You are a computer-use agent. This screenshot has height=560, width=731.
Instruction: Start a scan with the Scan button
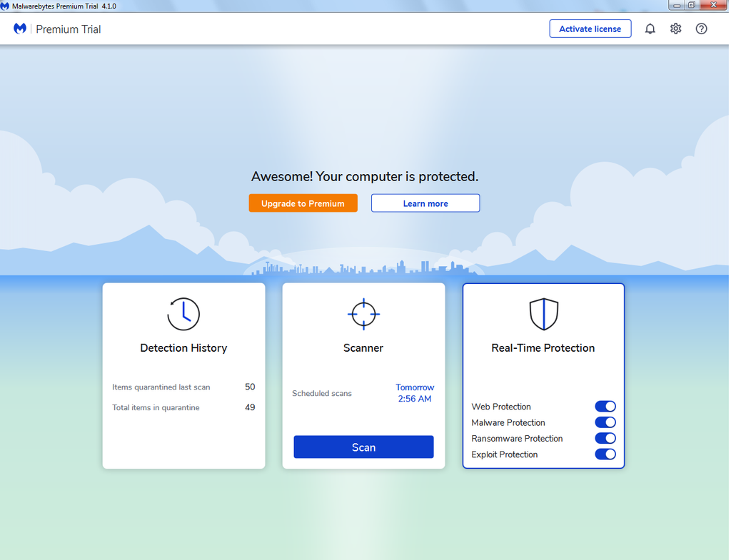point(363,447)
